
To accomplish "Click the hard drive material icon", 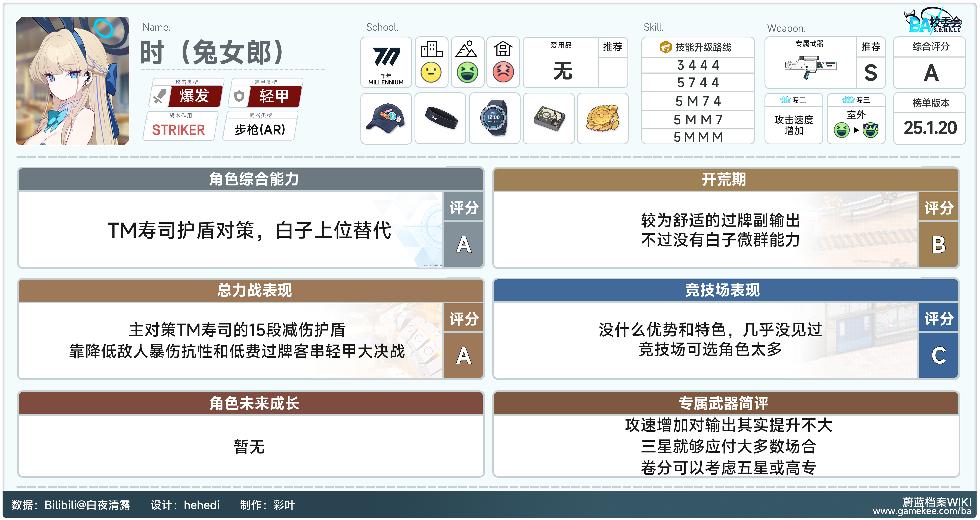I will (x=549, y=118).
